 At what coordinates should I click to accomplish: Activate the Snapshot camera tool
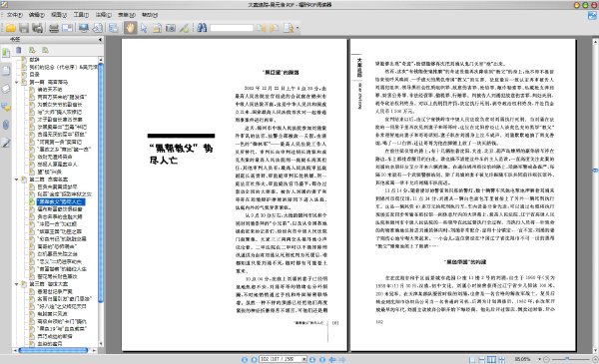click(171, 28)
